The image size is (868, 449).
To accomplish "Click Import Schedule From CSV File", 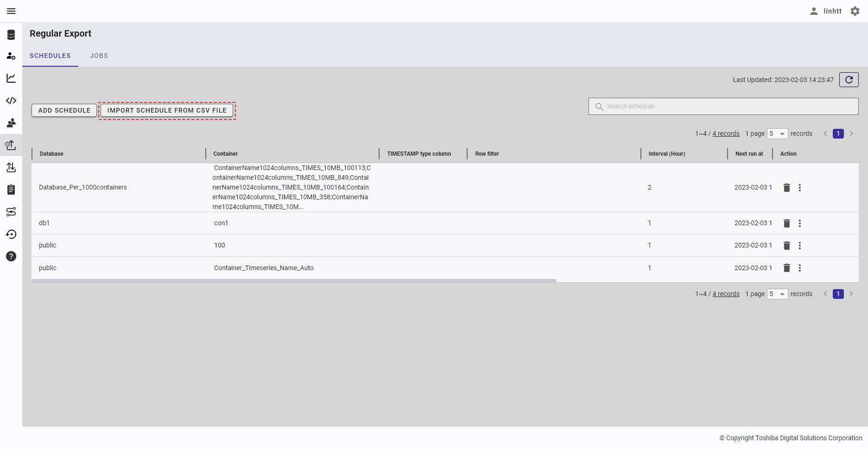I will point(167,110).
